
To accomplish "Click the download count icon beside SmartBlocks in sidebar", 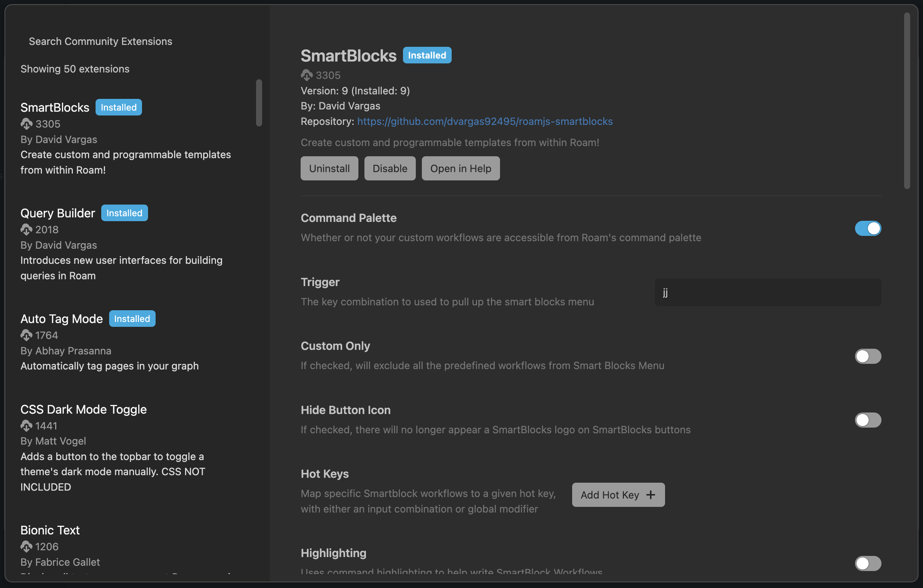I will [26, 124].
